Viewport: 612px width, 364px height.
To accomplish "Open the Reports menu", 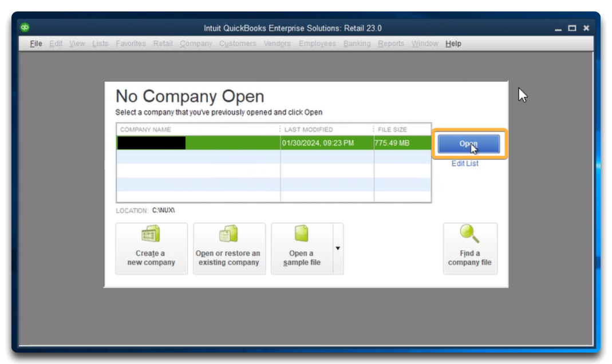I will coord(390,43).
